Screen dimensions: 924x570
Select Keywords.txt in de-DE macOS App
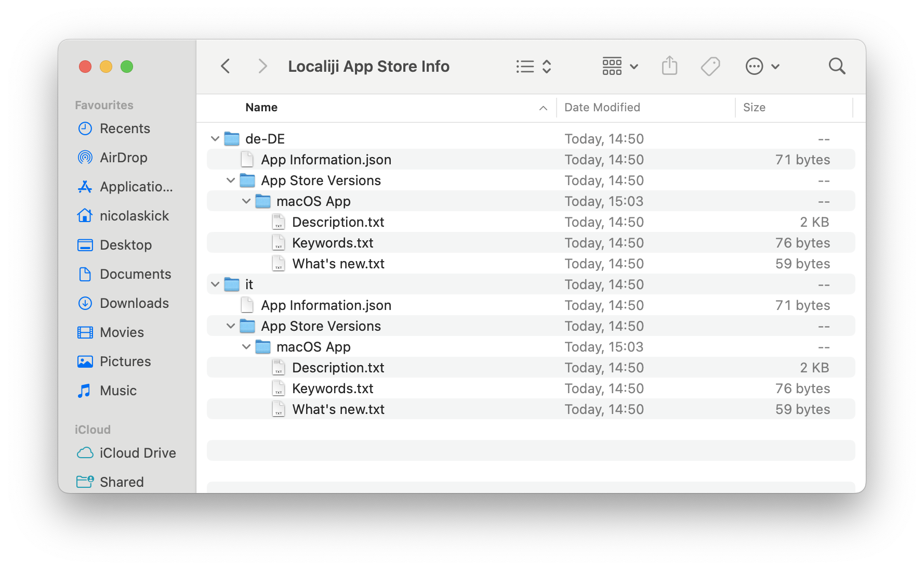(531, 243)
